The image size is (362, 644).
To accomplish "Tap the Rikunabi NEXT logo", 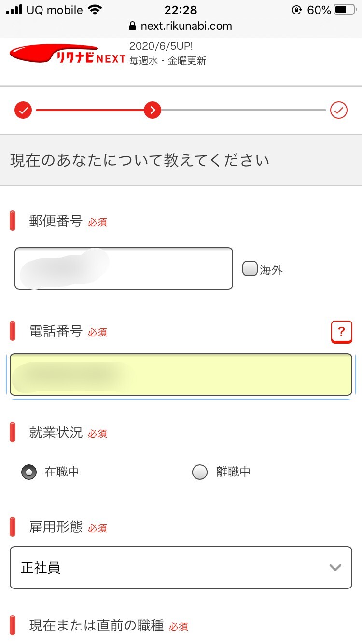I will pos(68,55).
